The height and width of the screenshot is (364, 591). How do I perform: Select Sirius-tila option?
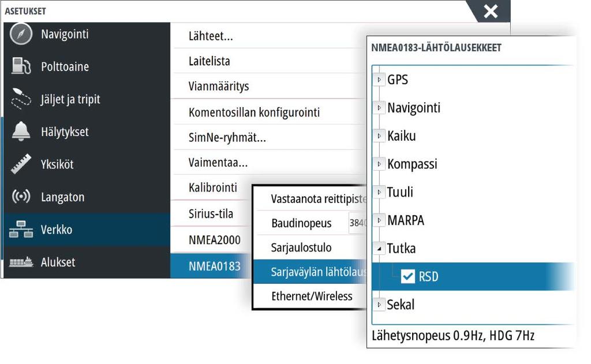click(x=211, y=213)
